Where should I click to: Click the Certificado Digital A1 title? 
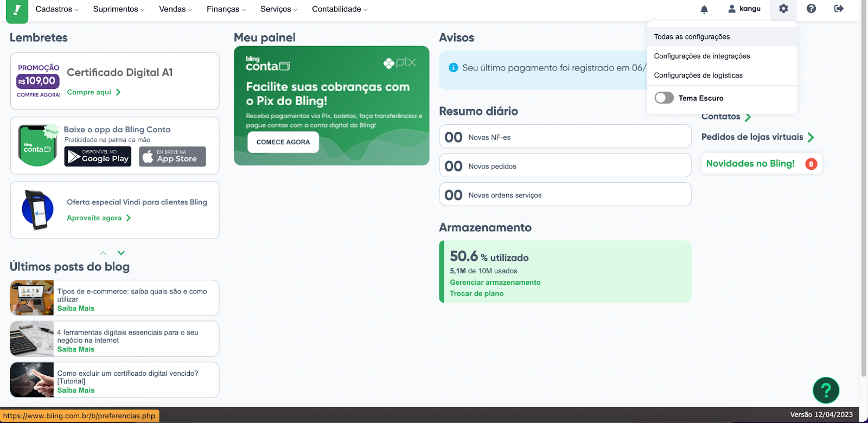tap(120, 72)
